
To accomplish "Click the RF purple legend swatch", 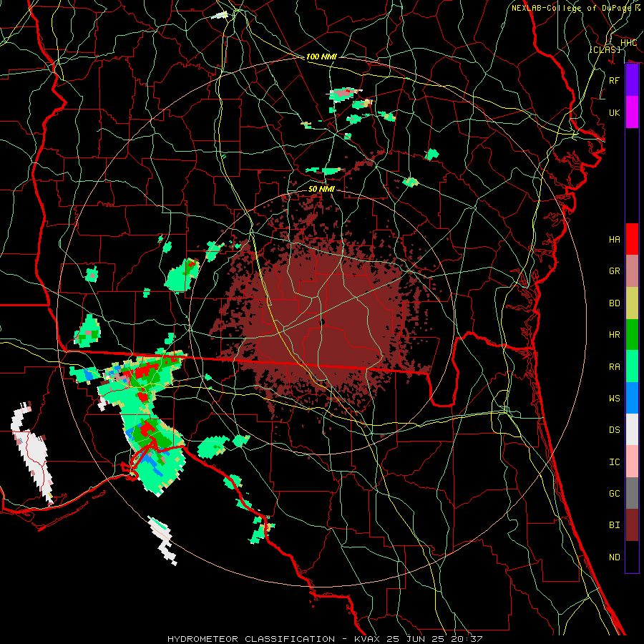I will point(632,80).
